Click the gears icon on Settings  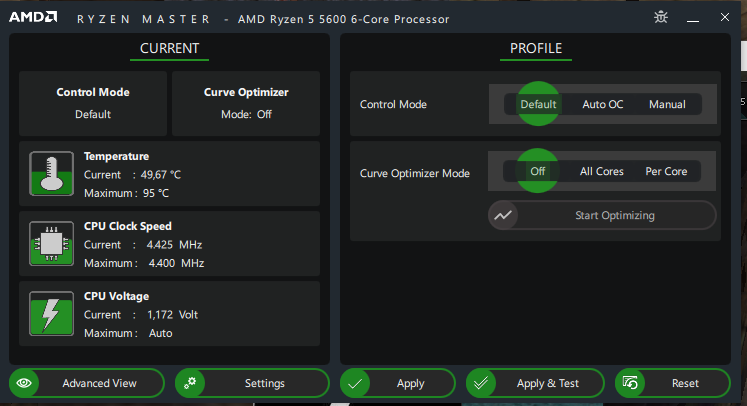pos(190,383)
